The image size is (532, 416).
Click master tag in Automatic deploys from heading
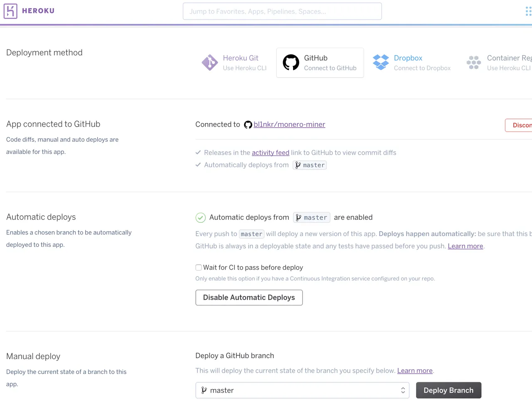[x=311, y=217]
